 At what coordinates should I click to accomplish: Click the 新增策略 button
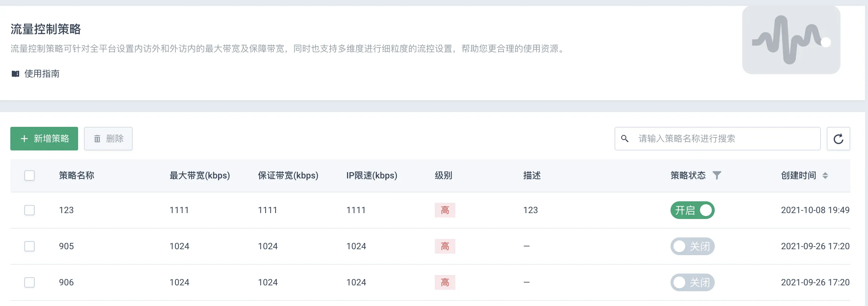pos(44,139)
